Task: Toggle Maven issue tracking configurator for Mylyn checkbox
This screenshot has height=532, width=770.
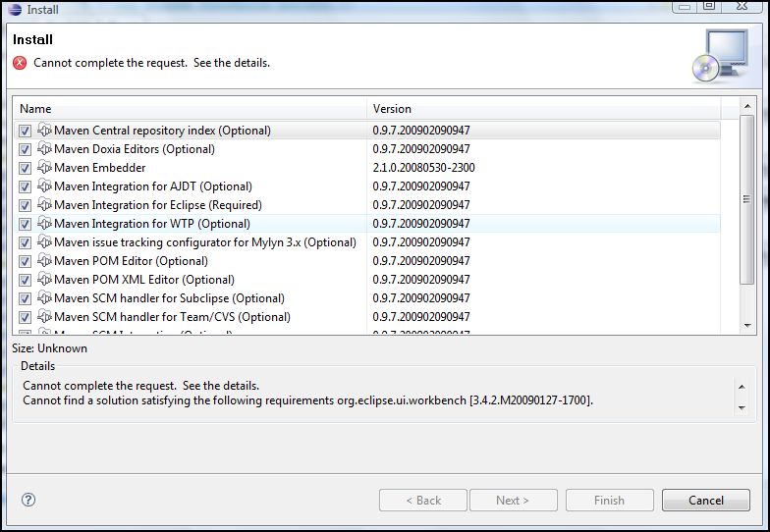Action: pyautogui.click(x=26, y=242)
